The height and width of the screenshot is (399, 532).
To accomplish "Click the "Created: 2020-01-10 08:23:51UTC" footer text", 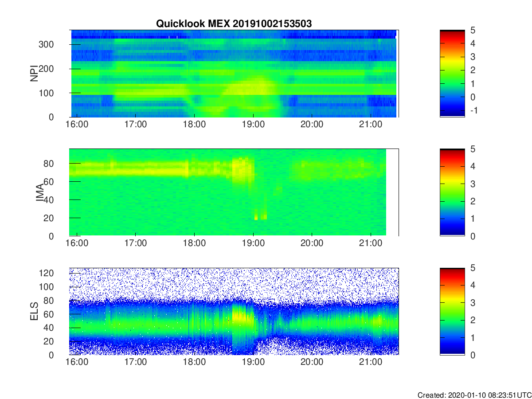I will (x=474, y=395).
